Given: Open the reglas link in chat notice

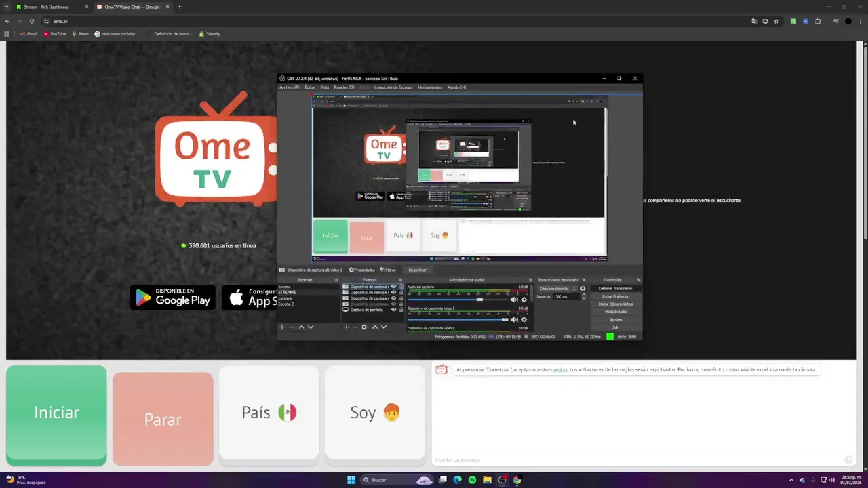Looking at the screenshot, I should coord(560,369).
